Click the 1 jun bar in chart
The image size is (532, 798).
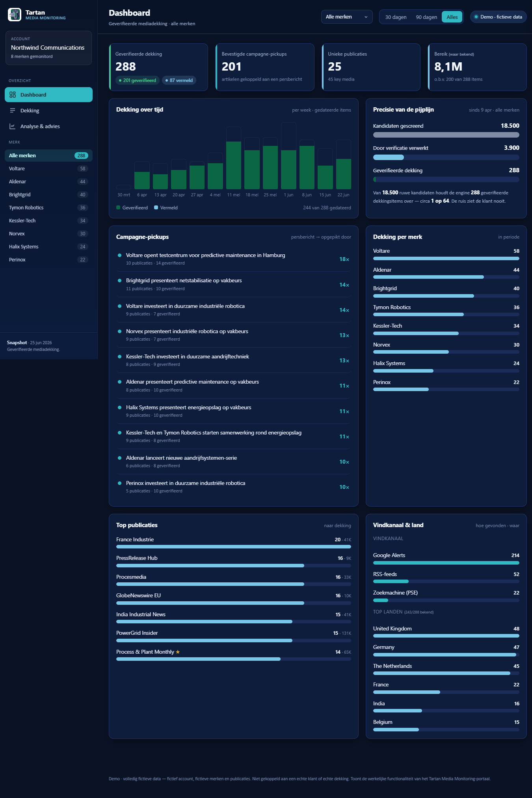[288, 156]
